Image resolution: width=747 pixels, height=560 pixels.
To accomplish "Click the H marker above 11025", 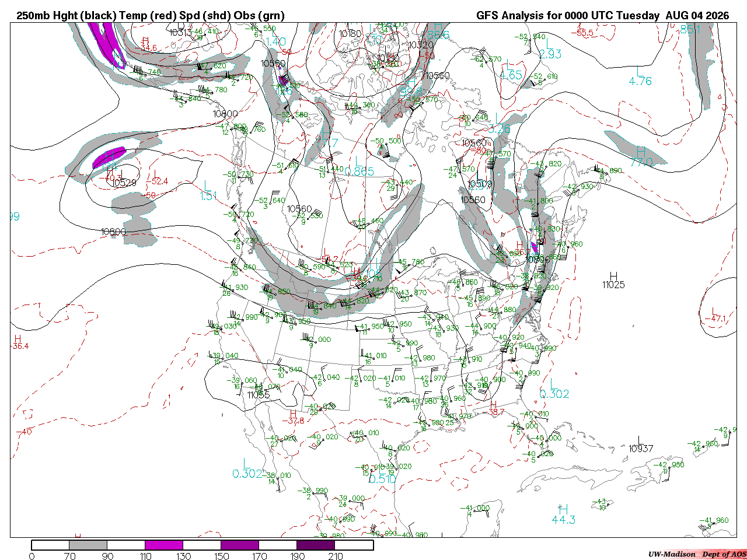I will tap(613, 275).
